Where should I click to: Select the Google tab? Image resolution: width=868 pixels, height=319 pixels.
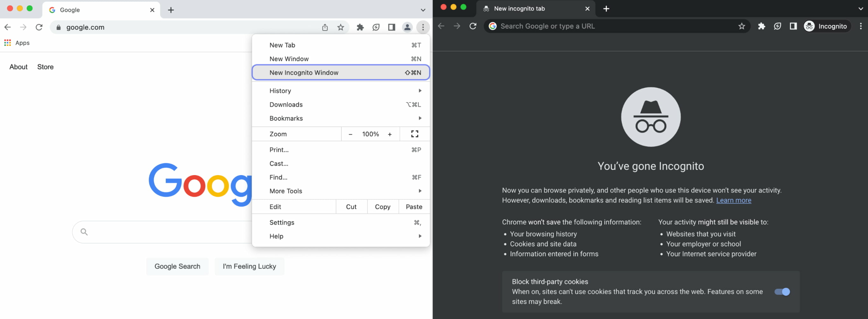pos(101,10)
